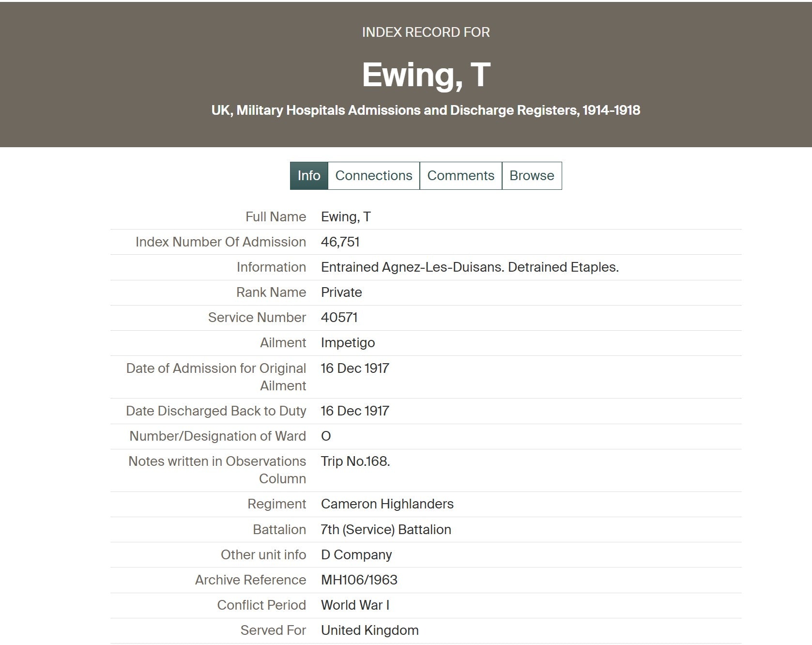Click the regiment value 'Cameron Highlanders'

pyautogui.click(x=387, y=504)
